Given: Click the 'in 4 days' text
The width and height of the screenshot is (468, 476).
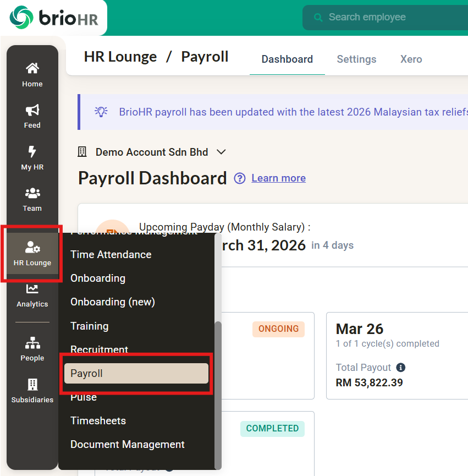Looking at the screenshot, I should 332,245.
